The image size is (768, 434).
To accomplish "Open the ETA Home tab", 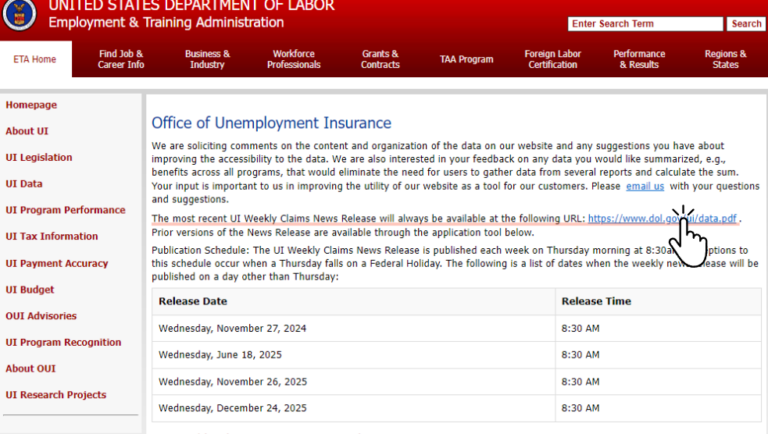I will coord(35,59).
